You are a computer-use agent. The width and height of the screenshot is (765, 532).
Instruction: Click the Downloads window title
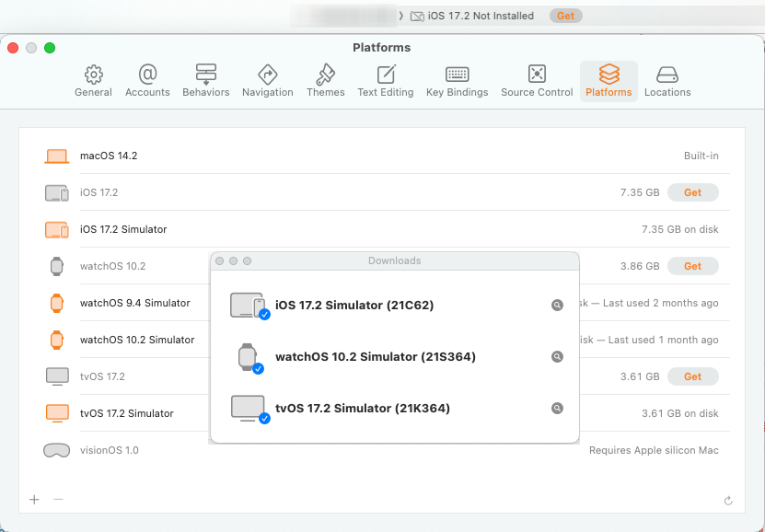394,260
